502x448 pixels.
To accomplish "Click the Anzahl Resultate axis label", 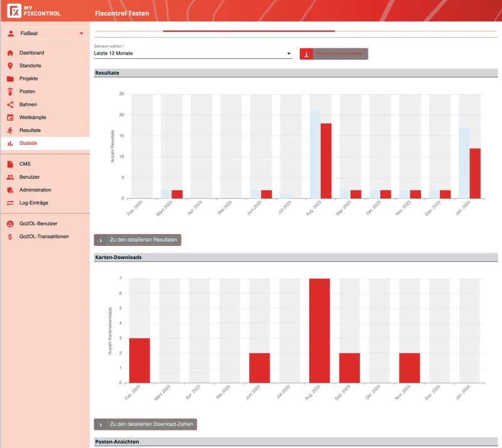I will [x=112, y=146].
